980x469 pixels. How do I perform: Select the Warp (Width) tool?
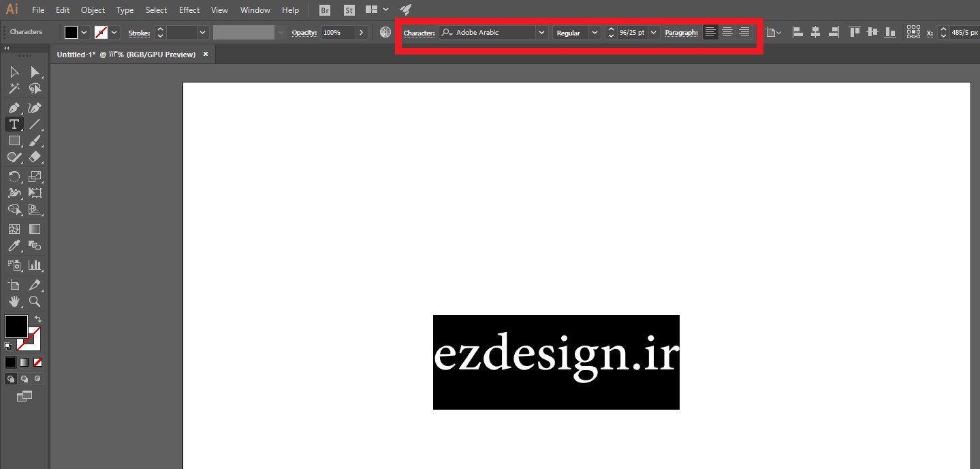point(14,193)
